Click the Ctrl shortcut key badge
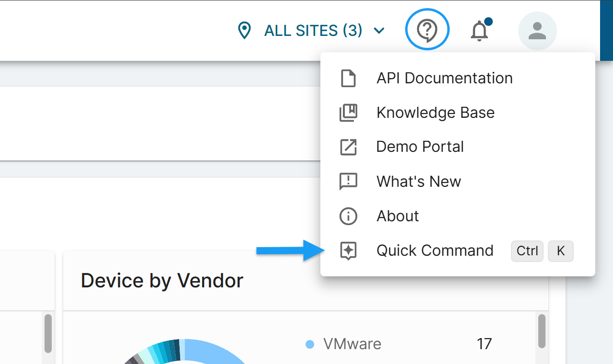The image size is (613, 364). click(x=527, y=251)
